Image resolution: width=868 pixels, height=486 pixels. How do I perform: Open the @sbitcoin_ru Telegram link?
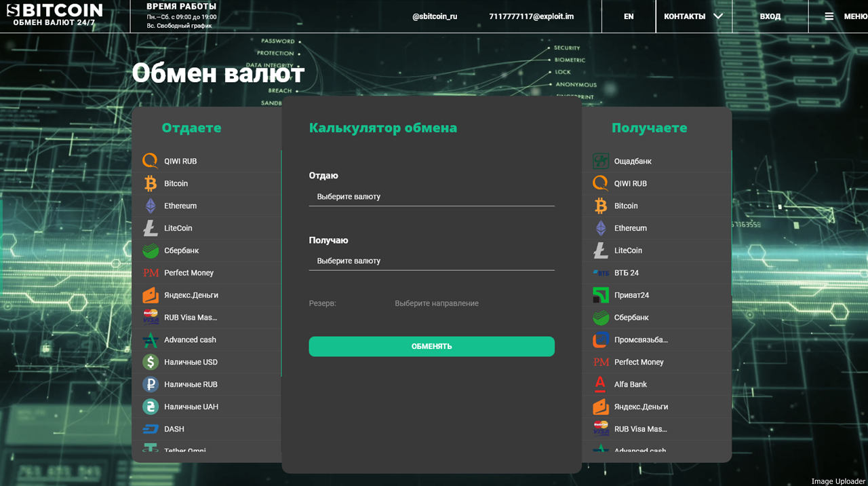point(435,16)
